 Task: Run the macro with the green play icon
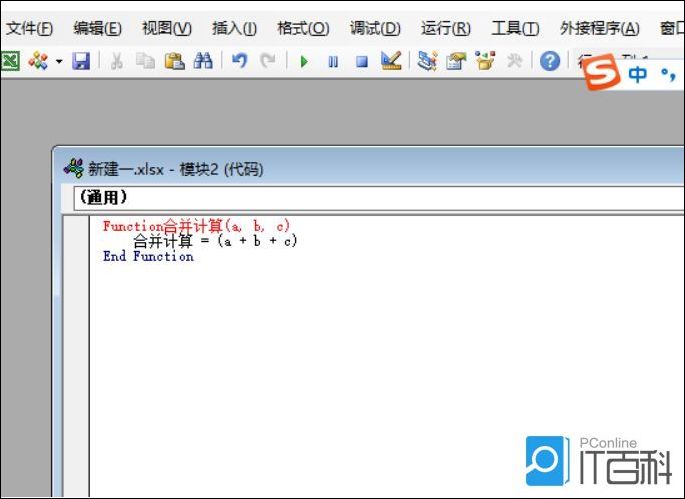(304, 62)
